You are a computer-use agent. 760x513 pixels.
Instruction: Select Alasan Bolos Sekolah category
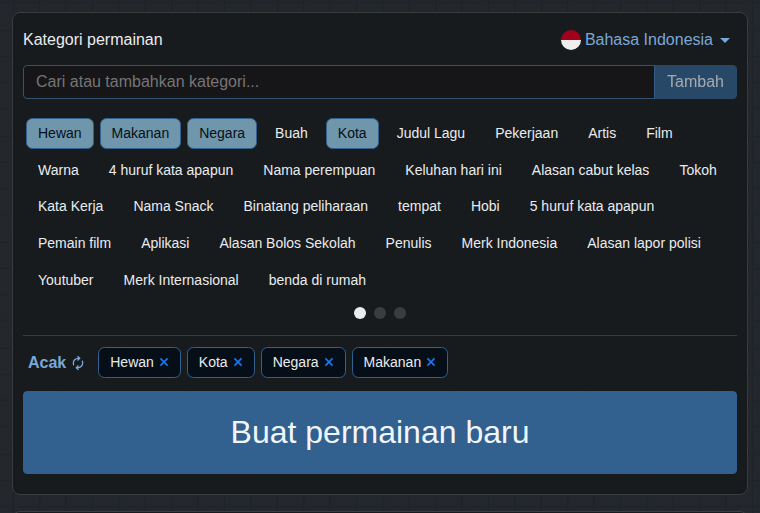pos(287,243)
